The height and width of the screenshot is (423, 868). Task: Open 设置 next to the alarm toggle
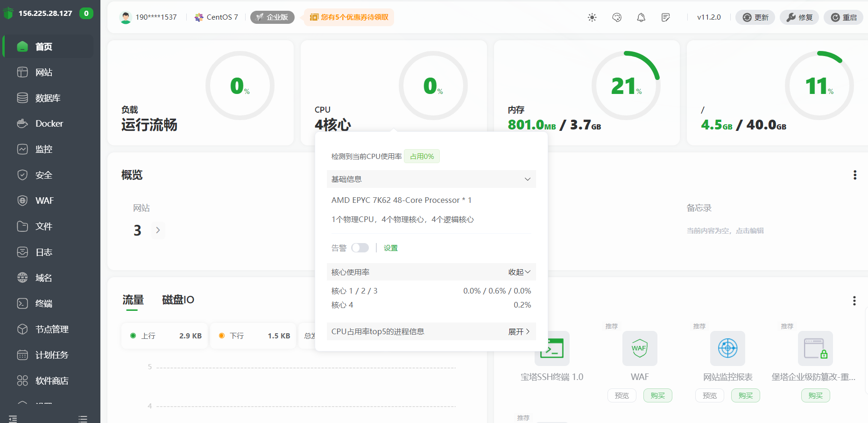(391, 248)
